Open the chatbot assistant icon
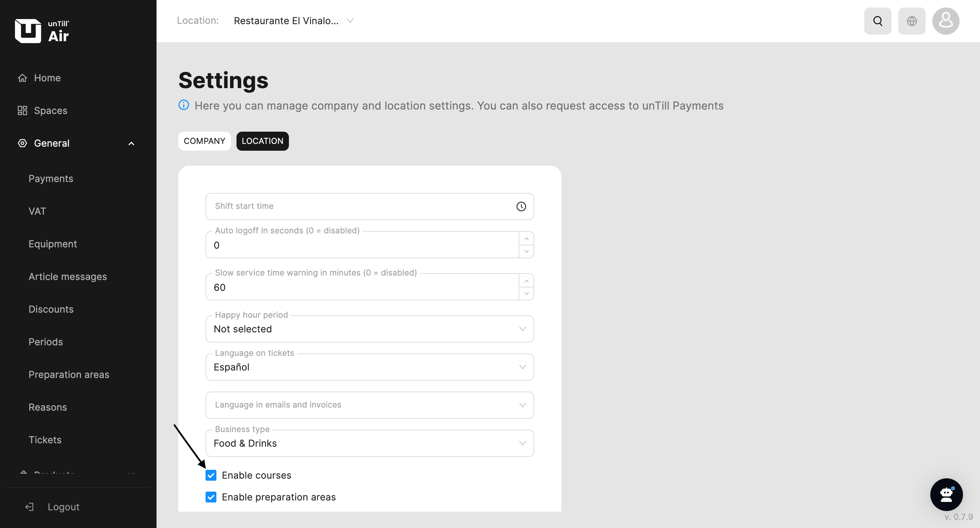This screenshot has height=528, width=980. (946, 494)
